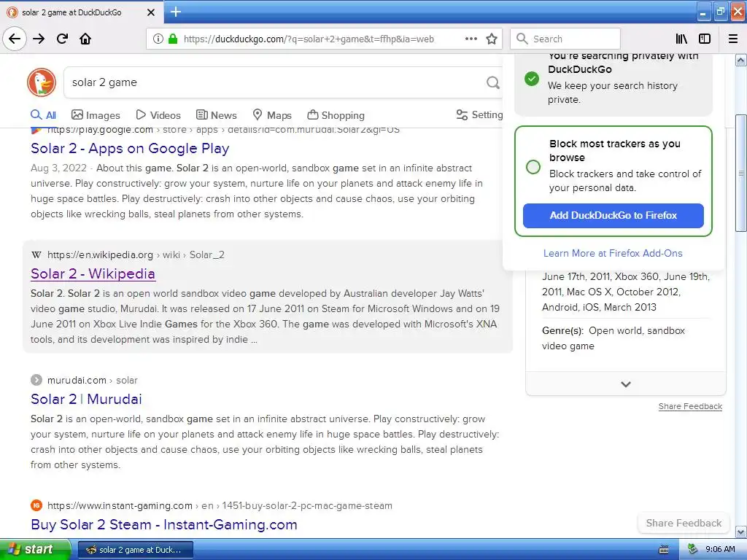This screenshot has width=747, height=560.
Task: Close the solar 2 game tab
Action: click(150, 12)
